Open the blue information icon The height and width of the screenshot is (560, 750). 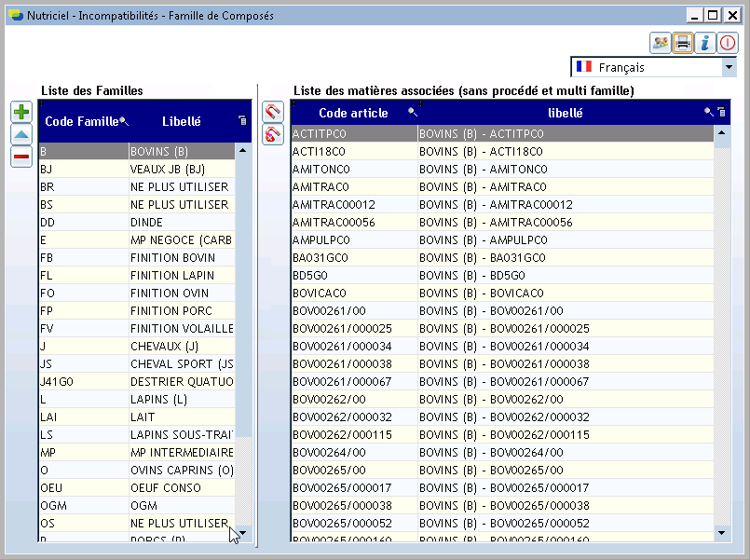[x=705, y=43]
